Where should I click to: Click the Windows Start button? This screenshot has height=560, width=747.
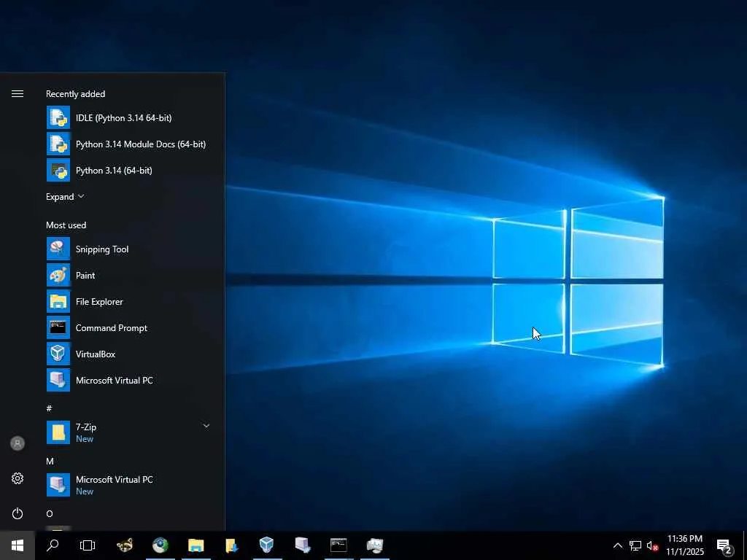click(18, 545)
